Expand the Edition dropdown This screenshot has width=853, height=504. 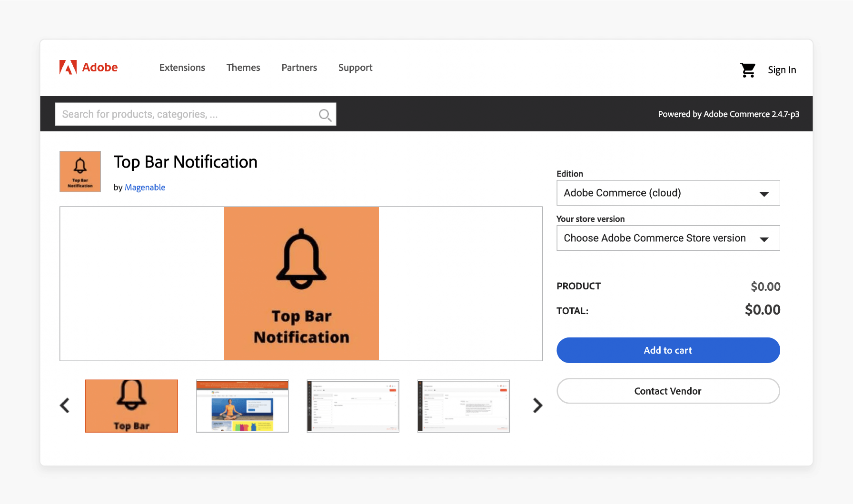(x=668, y=193)
